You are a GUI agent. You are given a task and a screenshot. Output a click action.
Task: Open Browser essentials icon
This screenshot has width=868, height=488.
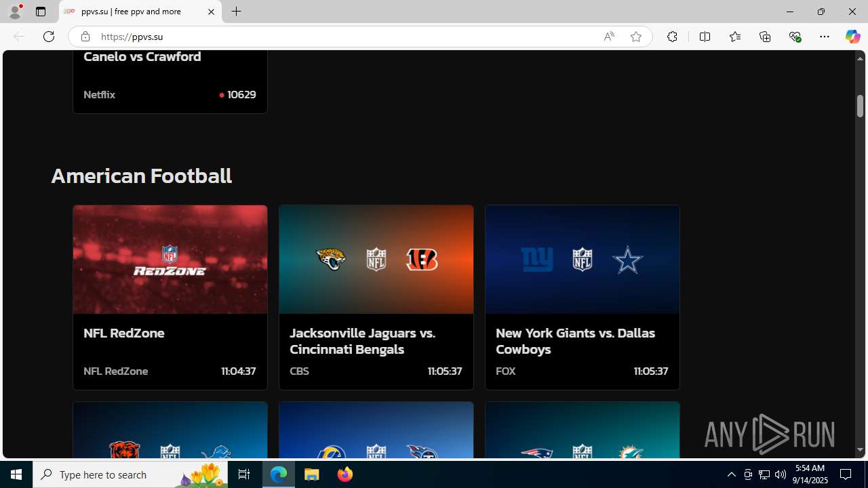[x=795, y=37]
